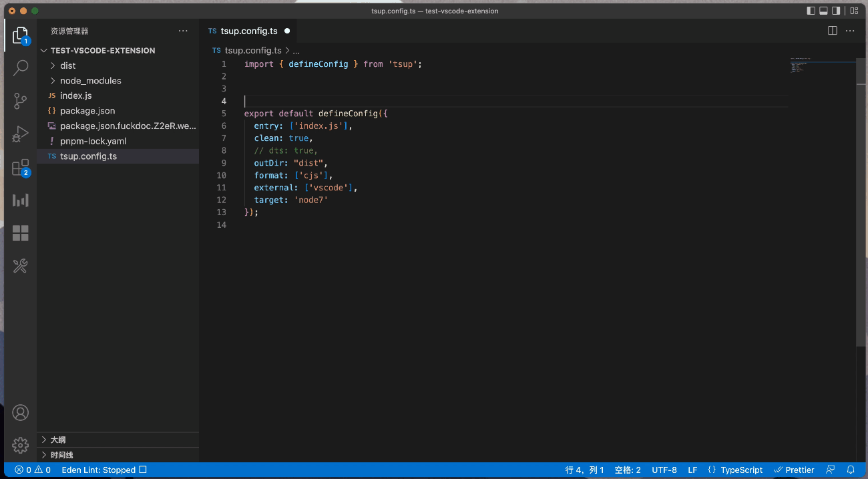Open the Explorer view in activity bar
Viewport: 868px width, 479px height.
coord(20,35)
